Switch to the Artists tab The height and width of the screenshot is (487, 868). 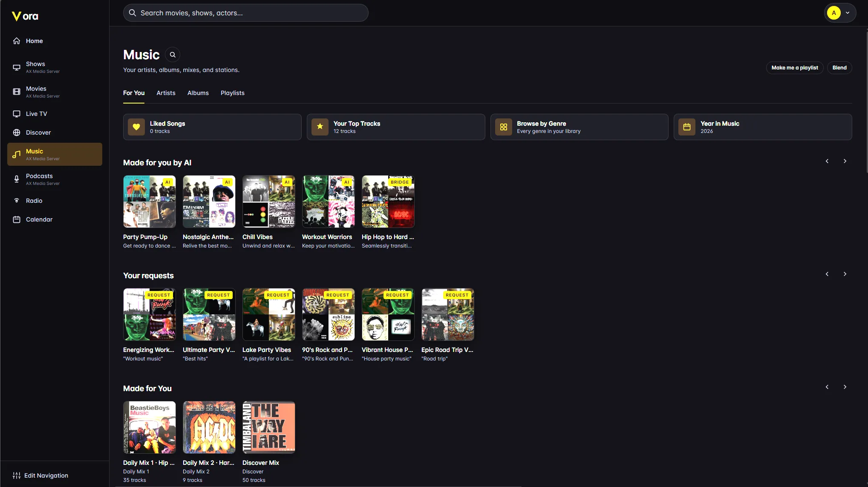pos(166,93)
